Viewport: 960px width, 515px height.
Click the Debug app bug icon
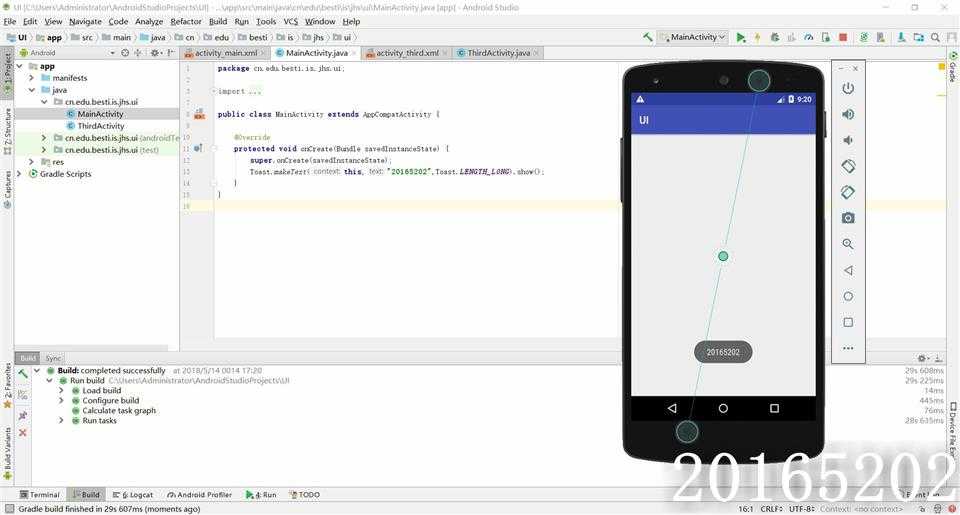point(774,37)
